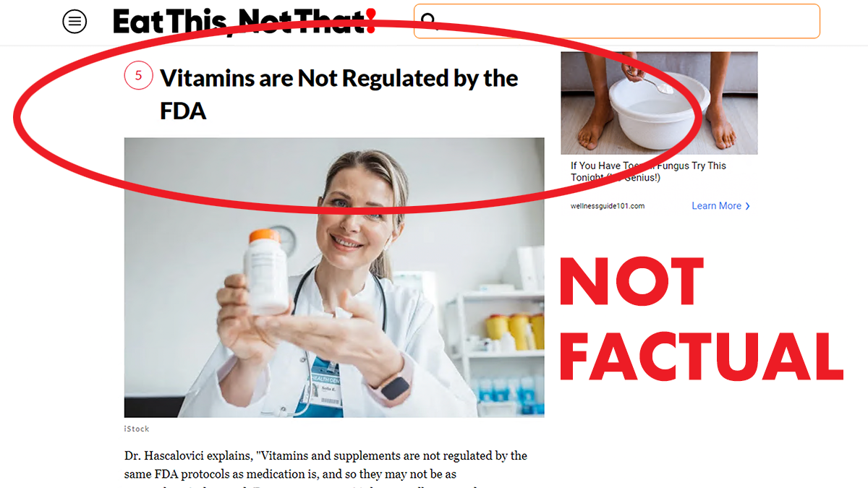This screenshot has height=488, width=868.
Task: Click the orange-capped pill bottle
Action: point(266,271)
